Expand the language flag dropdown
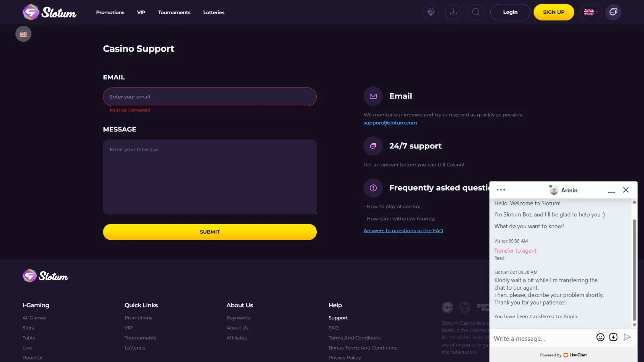 click(591, 12)
